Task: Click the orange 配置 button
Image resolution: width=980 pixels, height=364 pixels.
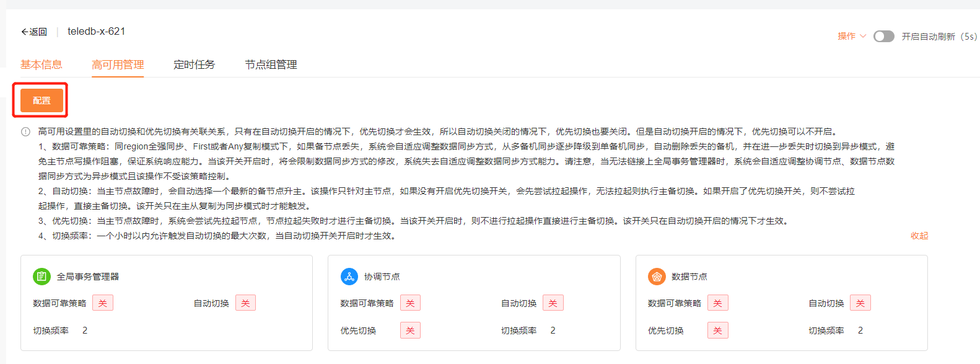Action: pos(42,100)
